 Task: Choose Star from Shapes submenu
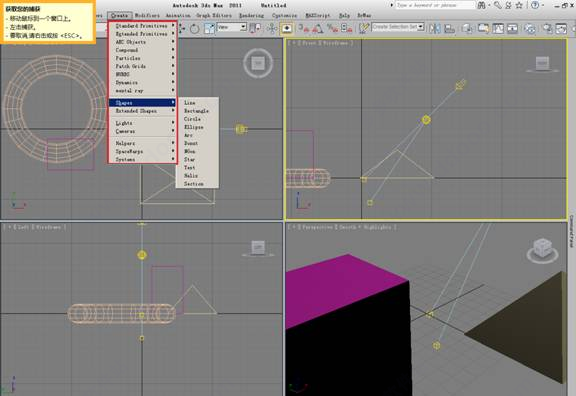point(197,159)
